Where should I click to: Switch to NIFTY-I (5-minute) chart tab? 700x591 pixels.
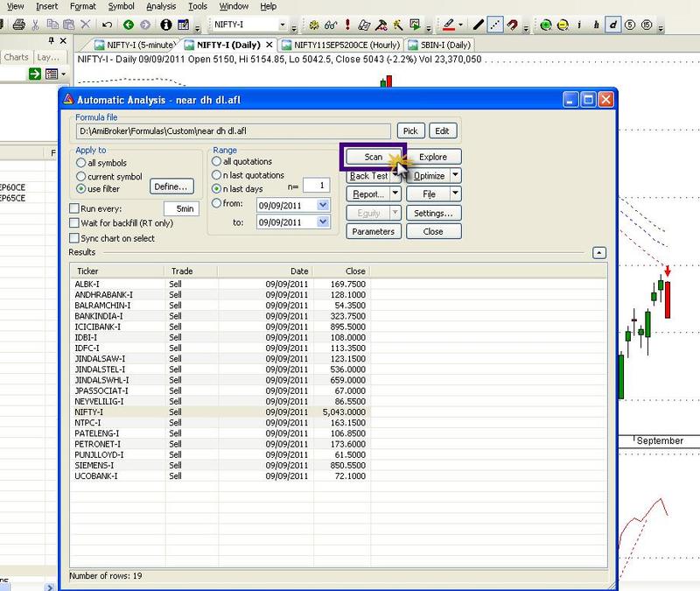pos(136,46)
